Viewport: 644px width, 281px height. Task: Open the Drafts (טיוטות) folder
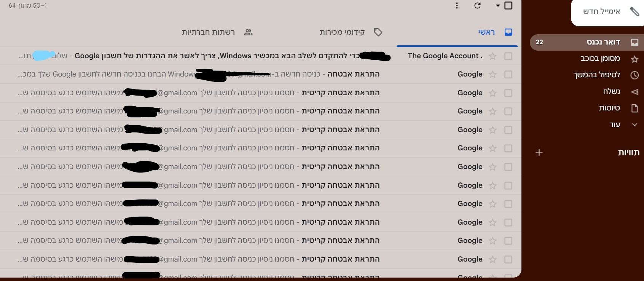609,108
